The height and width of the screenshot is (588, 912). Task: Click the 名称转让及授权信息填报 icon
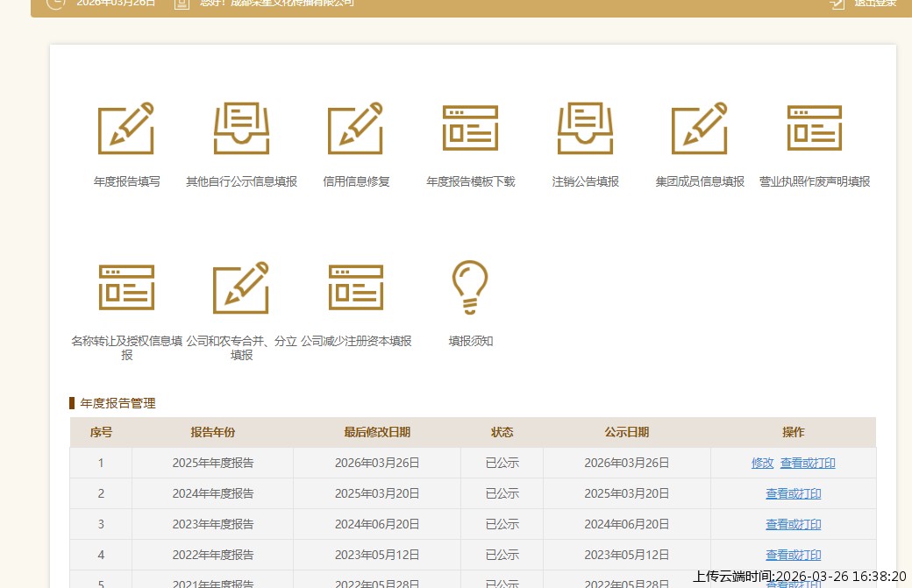[126, 287]
